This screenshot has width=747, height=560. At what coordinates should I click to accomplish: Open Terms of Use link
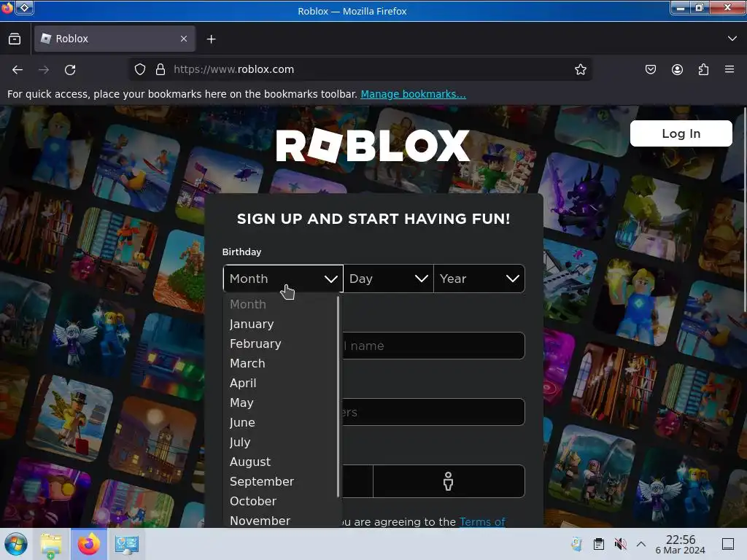pos(482,522)
